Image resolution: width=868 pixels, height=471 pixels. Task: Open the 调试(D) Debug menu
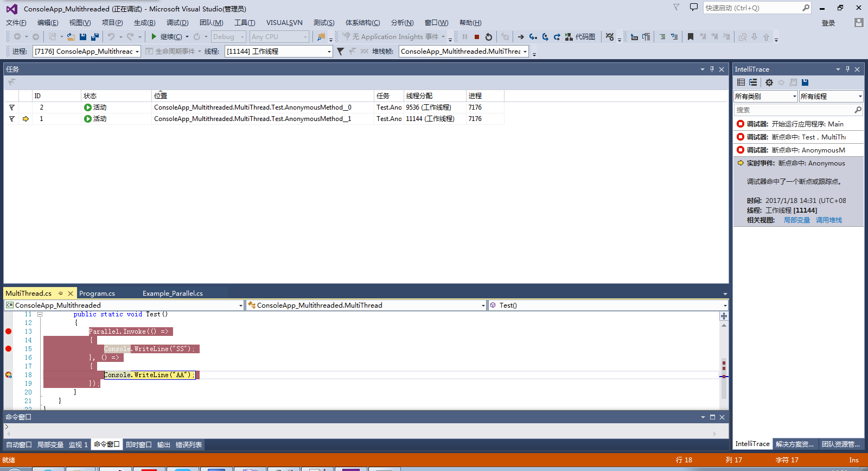(x=177, y=23)
